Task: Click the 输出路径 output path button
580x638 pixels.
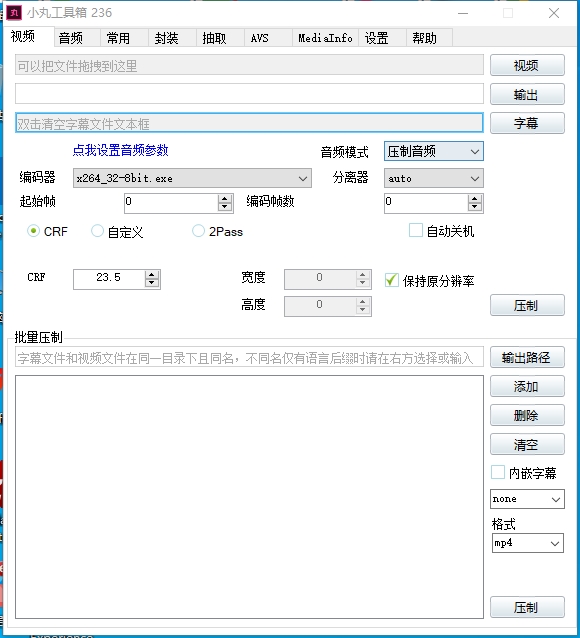Action: coord(527,357)
